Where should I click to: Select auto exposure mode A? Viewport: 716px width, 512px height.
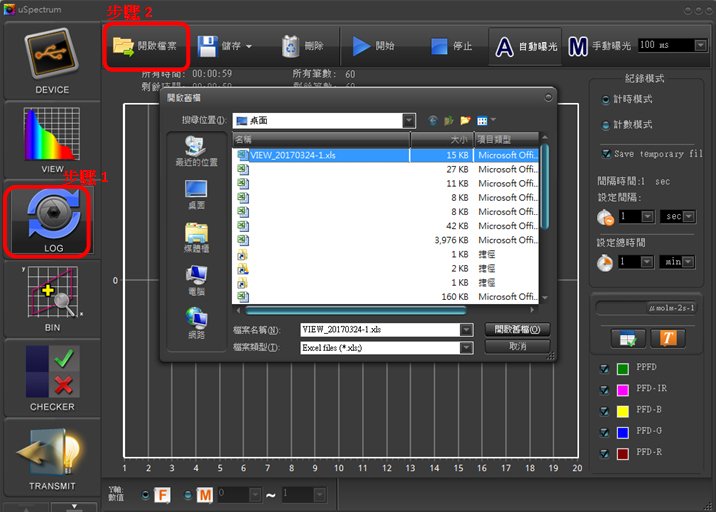pyautogui.click(x=526, y=47)
